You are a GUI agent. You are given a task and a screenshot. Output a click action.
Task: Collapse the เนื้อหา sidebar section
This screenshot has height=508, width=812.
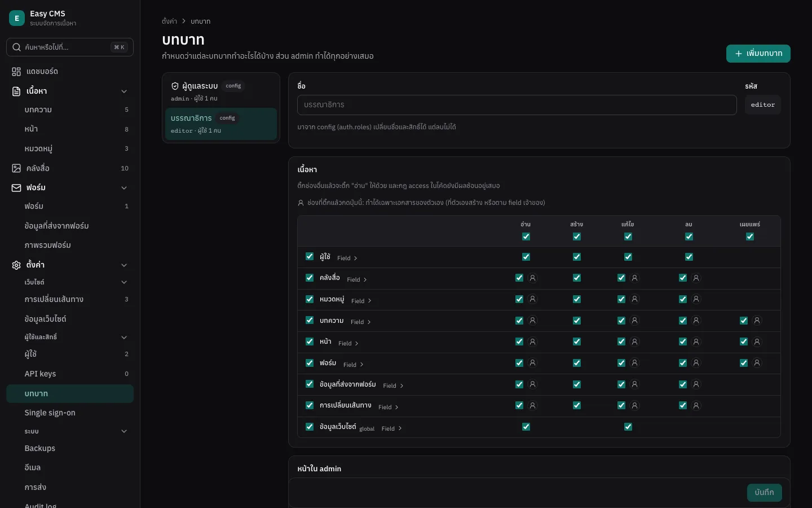pyautogui.click(x=124, y=91)
